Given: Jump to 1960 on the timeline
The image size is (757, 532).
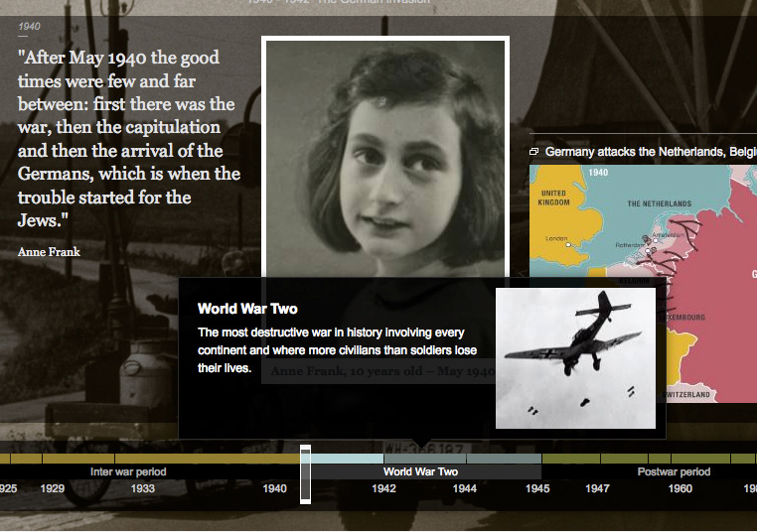Looking at the screenshot, I should click(680, 488).
